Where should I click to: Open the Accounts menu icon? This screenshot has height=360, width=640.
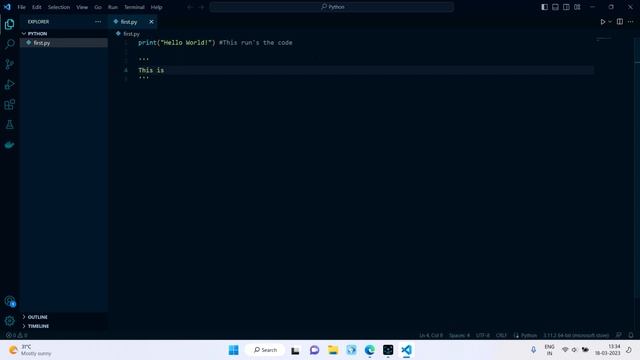[x=9, y=301]
